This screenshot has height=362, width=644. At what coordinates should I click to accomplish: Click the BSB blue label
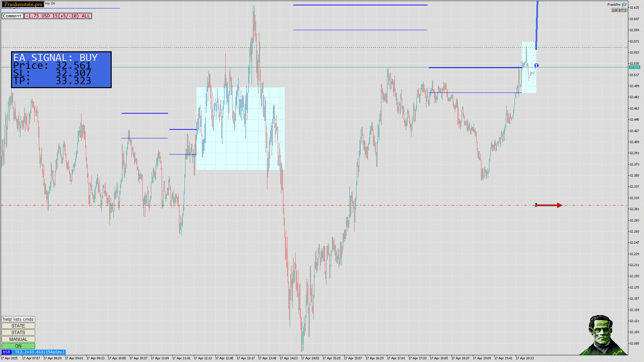(x=6, y=352)
